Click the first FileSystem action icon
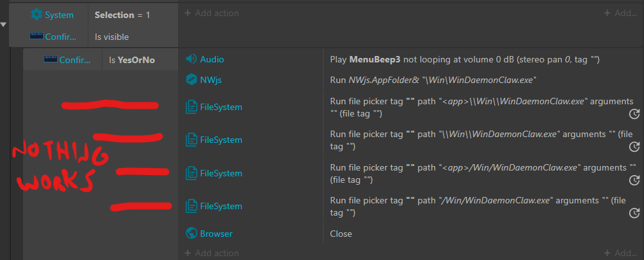Image resolution: width=644 pixels, height=260 pixels. (191, 107)
